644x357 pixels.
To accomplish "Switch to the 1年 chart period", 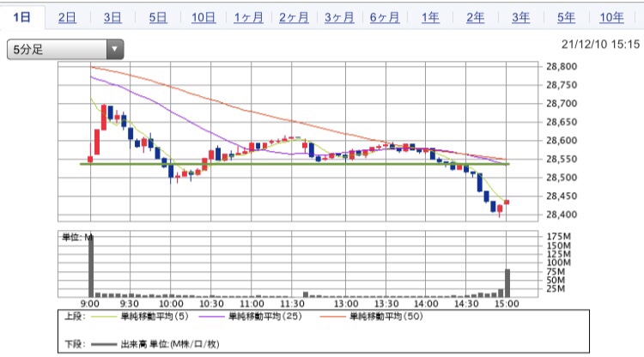I will point(430,18).
